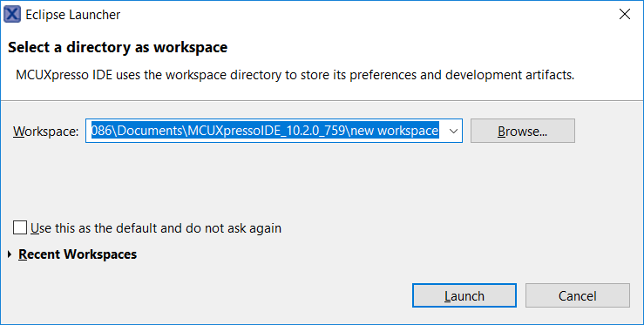
Task: Cancel the workspace selection
Action: pyautogui.click(x=577, y=295)
